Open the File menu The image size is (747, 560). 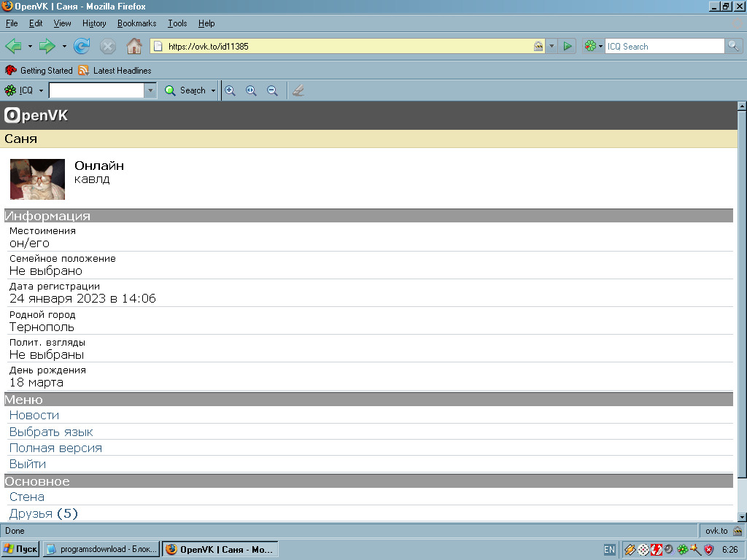(x=12, y=23)
